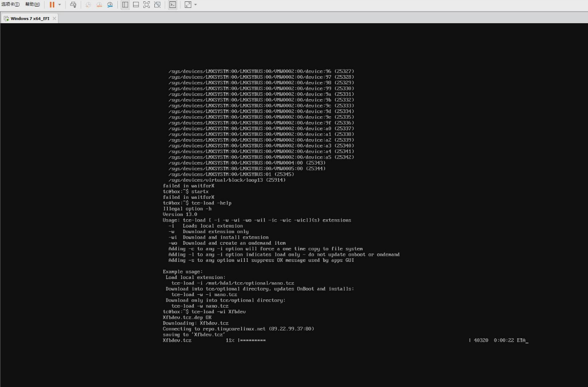Fit the guest display to the window
The height and width of the screenshot is (387, 588).
pyautogui.click(x=146, y=5)
